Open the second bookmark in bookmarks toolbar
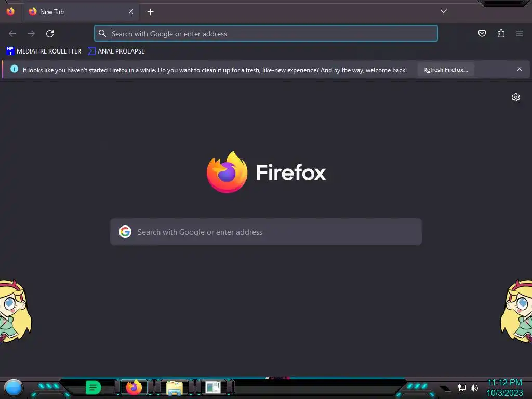This screenshot has width=532, height=399. (116, 51)
